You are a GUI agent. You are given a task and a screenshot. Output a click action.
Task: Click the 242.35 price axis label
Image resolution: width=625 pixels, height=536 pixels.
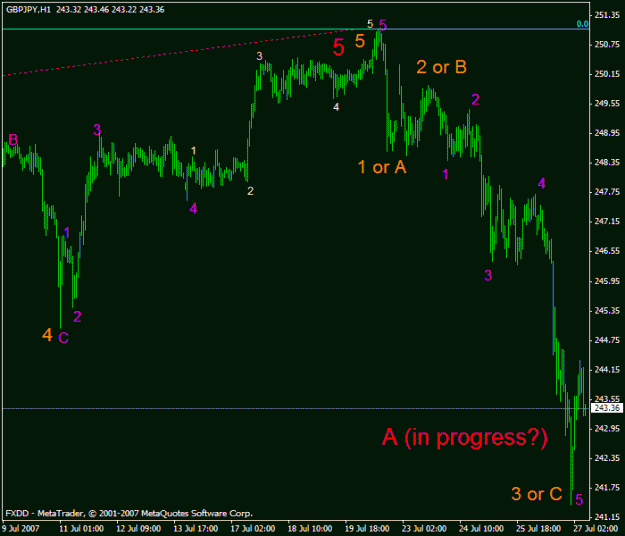(x=607, y=458)
